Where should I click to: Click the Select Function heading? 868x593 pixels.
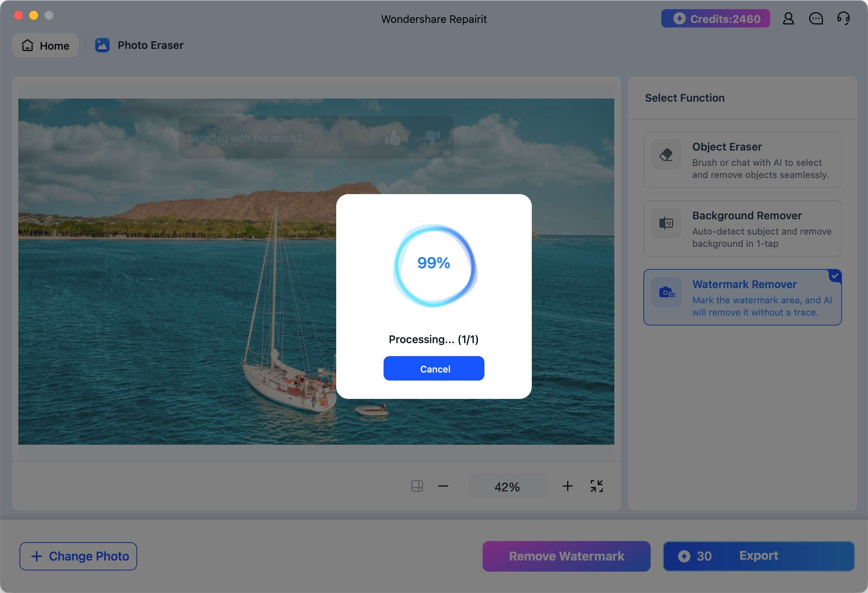tap(685, 98)
